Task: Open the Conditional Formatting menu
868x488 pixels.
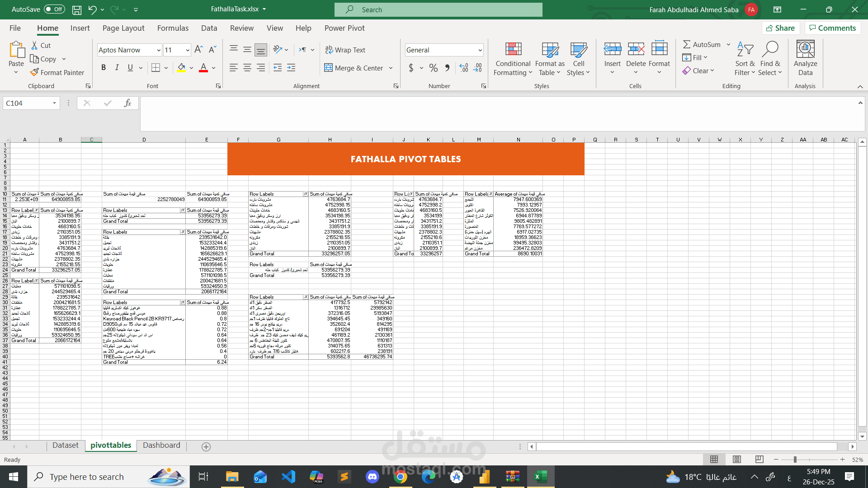Action: 513,59
